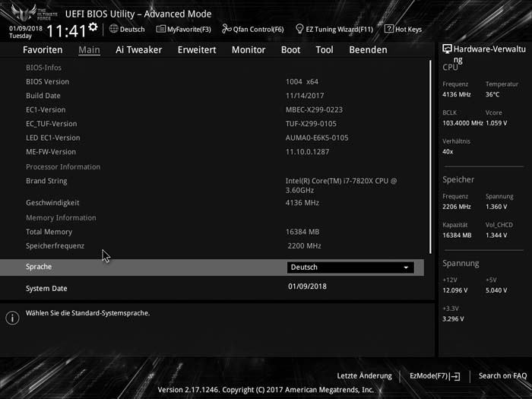Open Qfan Control fan icon
532x399 pixels.
pyautogui.click(x=226, y=29)
